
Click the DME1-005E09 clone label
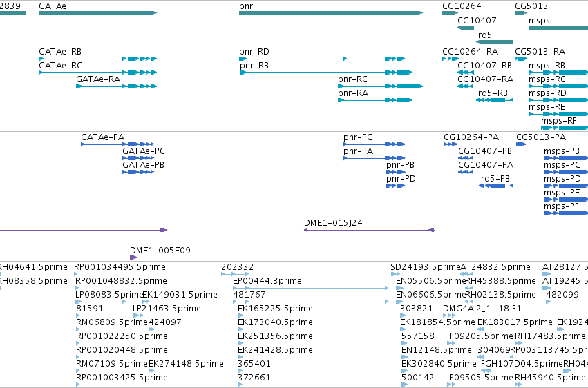(x=160, y=251)
